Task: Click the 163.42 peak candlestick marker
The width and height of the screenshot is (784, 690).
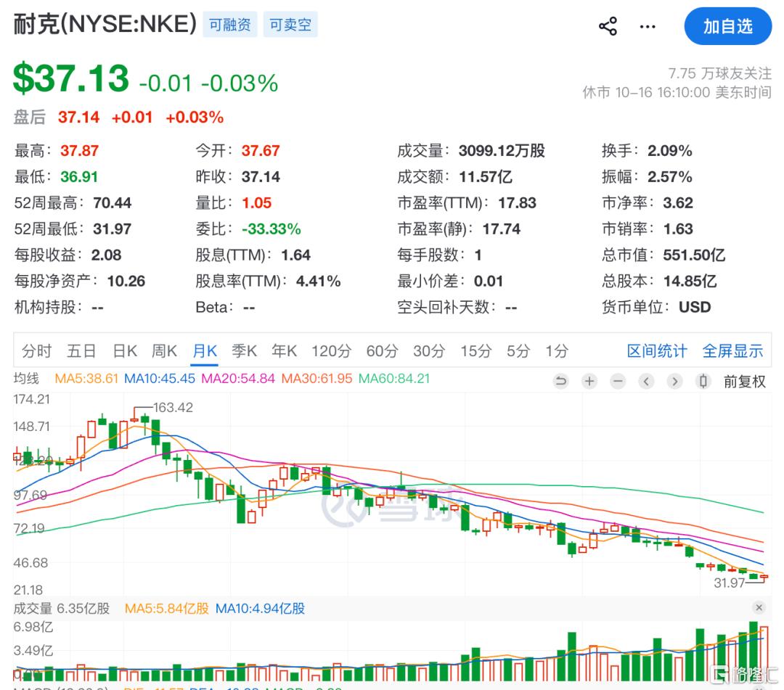Action: pos(135,414)
